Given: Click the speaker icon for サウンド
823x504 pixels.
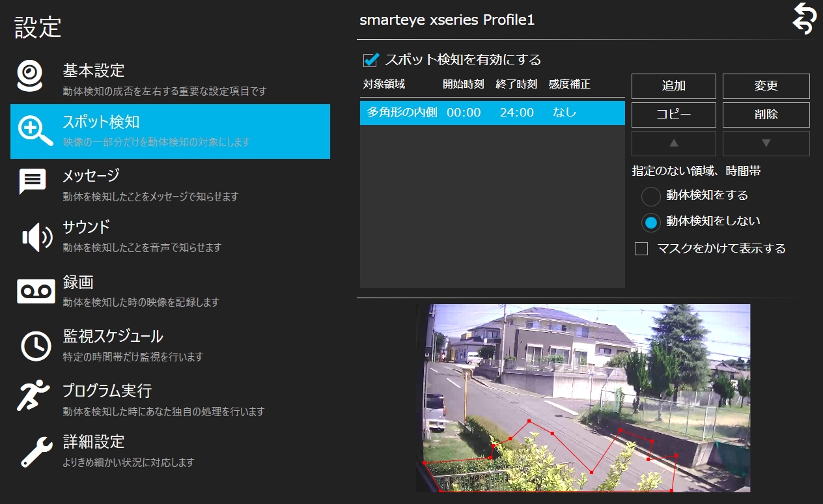Looking at the screenshot, I should tap(36, 237).
